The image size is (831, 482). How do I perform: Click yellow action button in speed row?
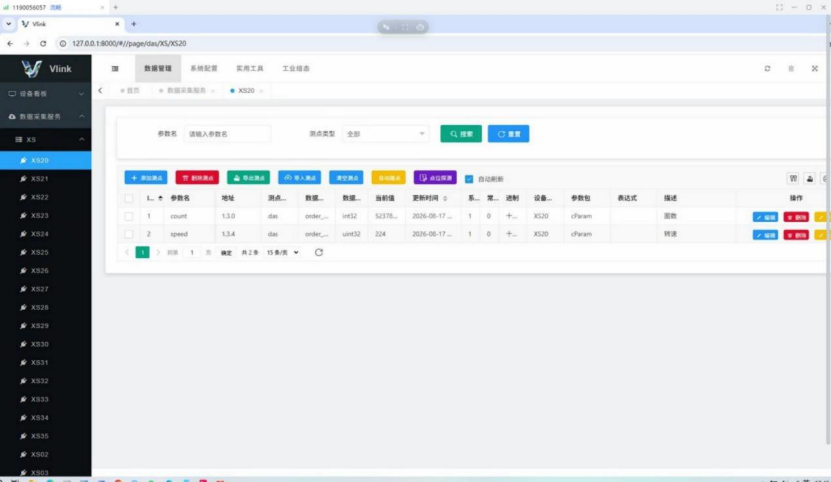821,235
